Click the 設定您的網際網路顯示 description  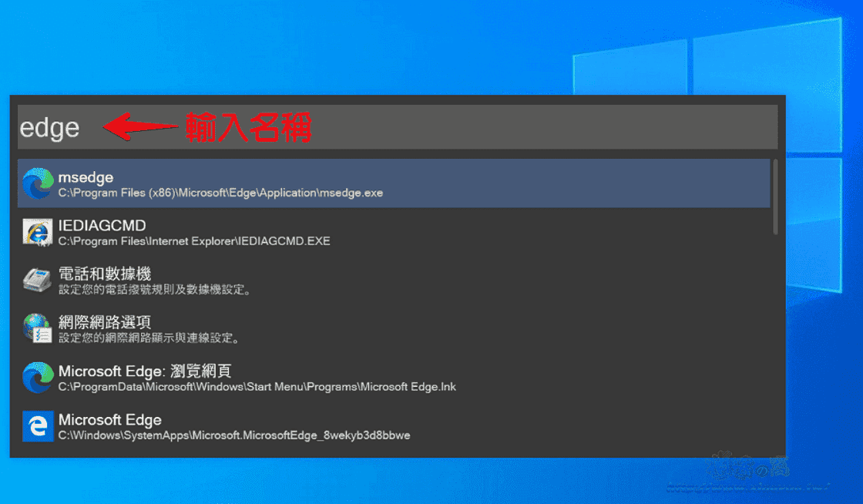coord(149,338)
